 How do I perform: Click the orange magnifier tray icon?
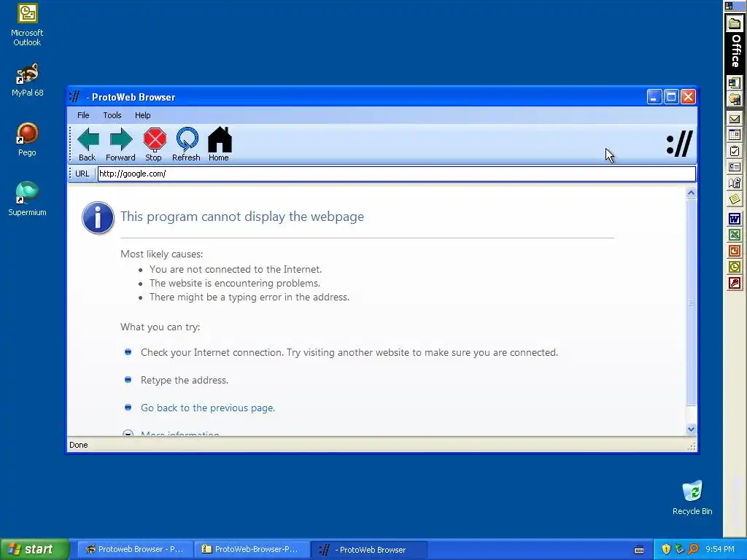click(693, 550)
